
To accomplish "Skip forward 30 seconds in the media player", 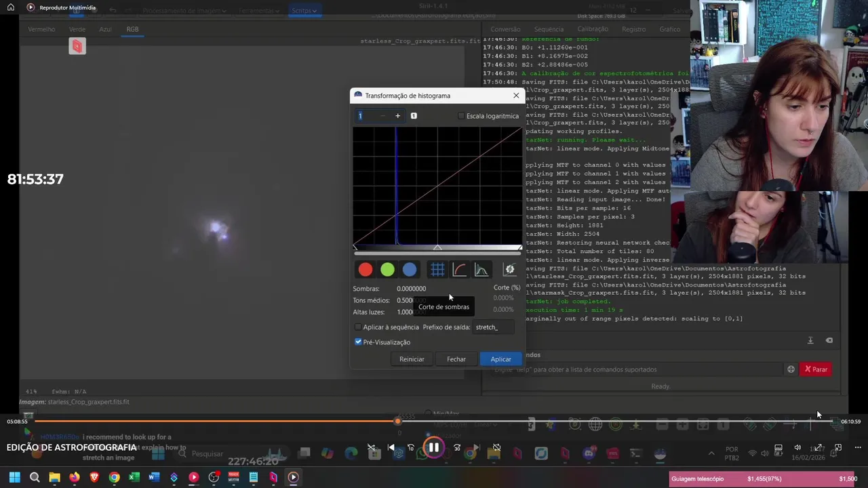I will (457, 448).
